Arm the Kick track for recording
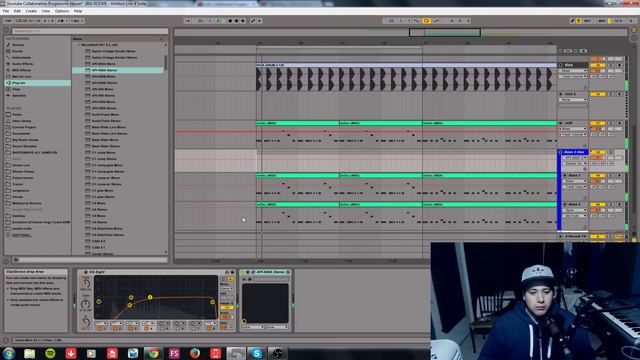Image resolution: width=640 pixels, height=360 pixels. point(619,65)
